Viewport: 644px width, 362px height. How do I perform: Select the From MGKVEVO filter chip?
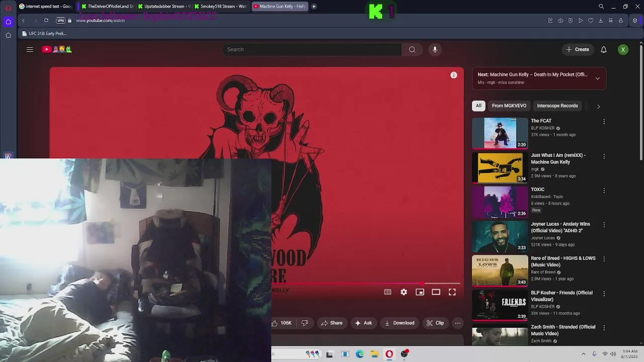click(x=509, y=106)
